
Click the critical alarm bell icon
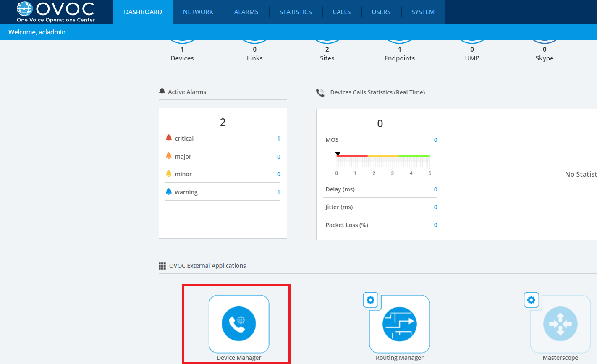pos(170,137)
